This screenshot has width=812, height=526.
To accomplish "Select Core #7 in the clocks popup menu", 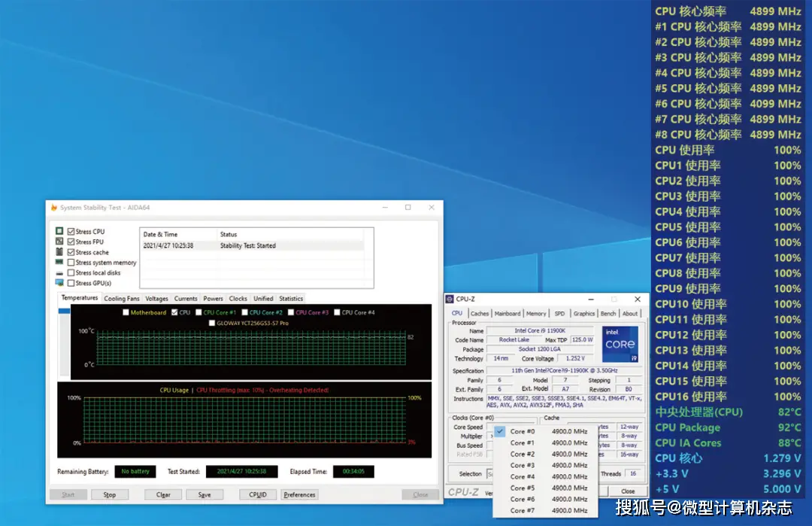I will pos(545,510).
